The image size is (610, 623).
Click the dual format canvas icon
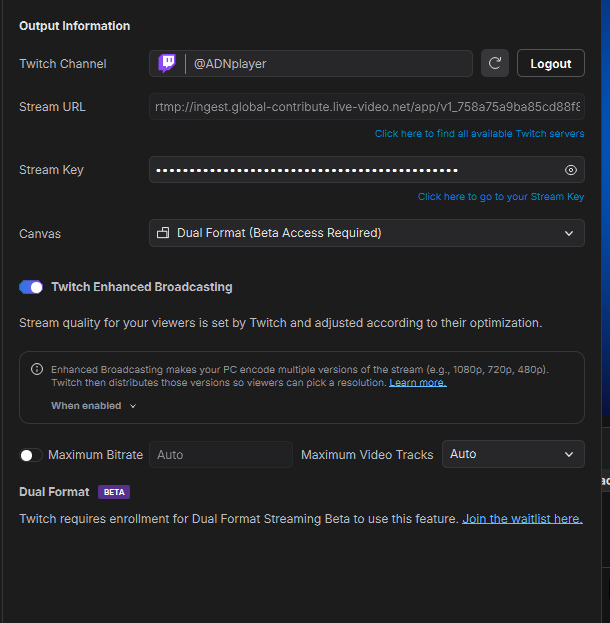pos(163,233)
